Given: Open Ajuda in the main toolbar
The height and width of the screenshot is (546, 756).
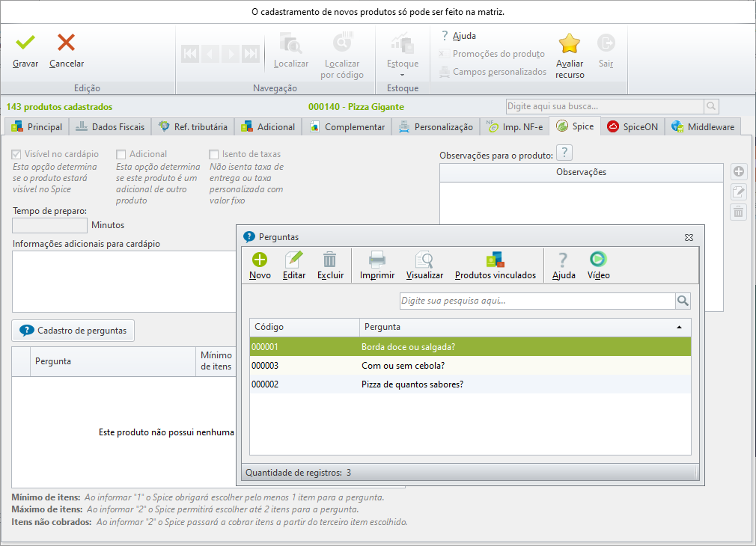Looking at the screenshot, I should (459, 36).
